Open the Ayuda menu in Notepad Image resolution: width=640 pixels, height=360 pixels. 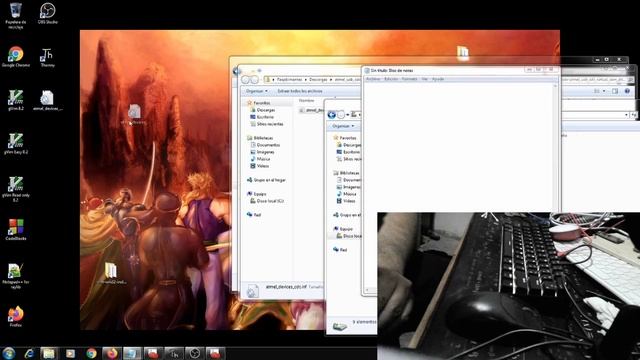[438, 79]
